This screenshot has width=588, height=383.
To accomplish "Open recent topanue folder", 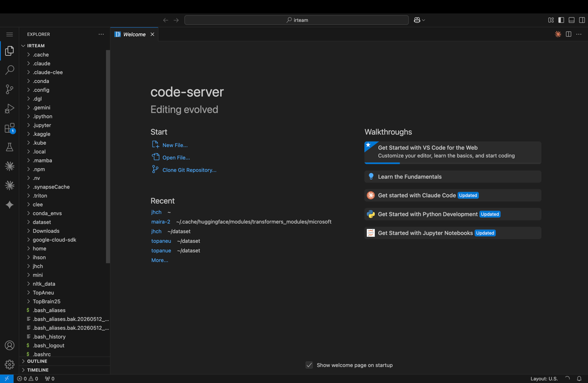I will click(161, 250).
